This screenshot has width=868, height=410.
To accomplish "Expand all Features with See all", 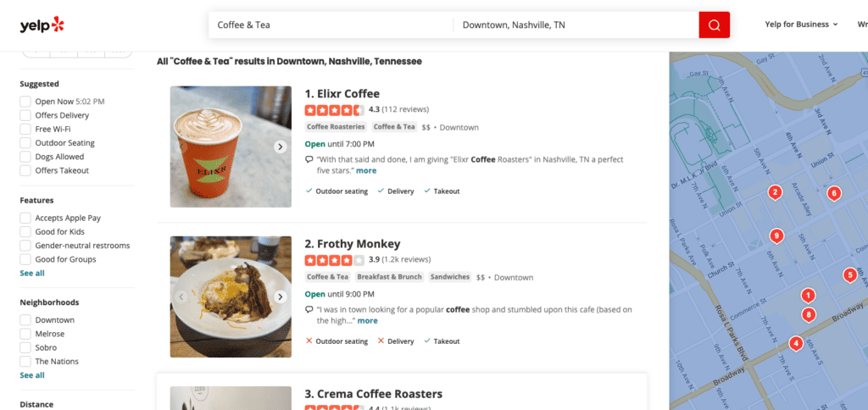I will tap(32, 274).
